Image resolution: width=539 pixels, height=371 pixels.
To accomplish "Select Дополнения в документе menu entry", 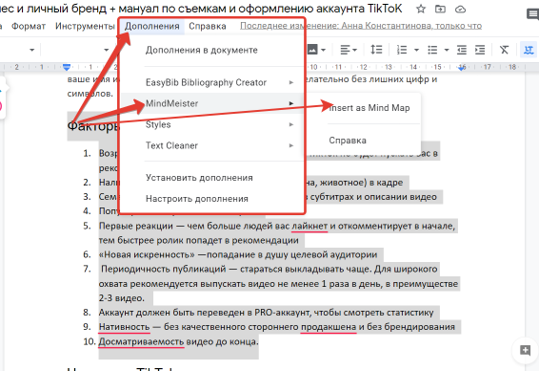I will coord(212,50).
